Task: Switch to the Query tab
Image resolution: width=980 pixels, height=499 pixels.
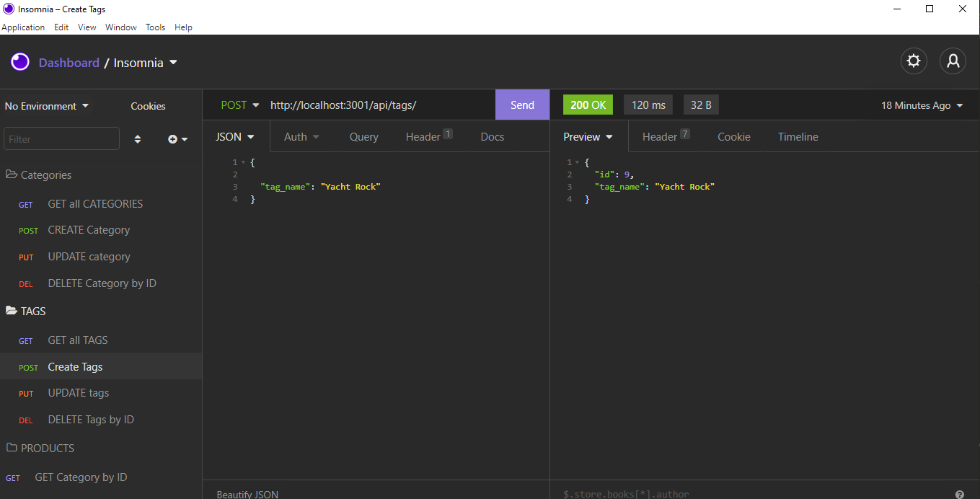Action: click(x=364, y=136)
